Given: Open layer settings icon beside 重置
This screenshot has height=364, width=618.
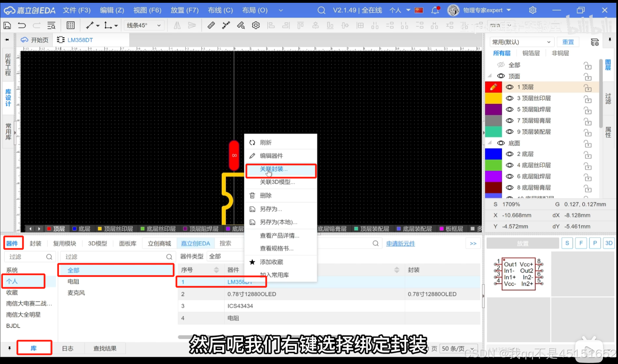Looking at the screenshot, I should [x=595, y=42].
